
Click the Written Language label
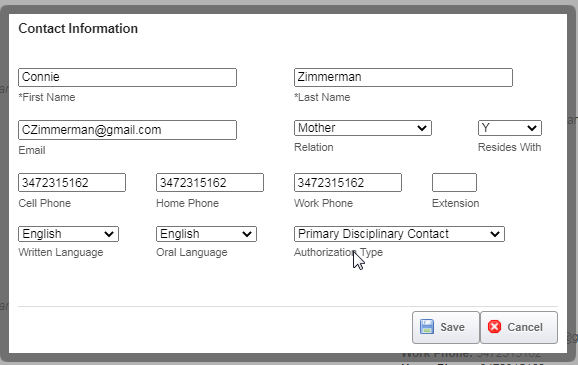(x=61, y=252)
